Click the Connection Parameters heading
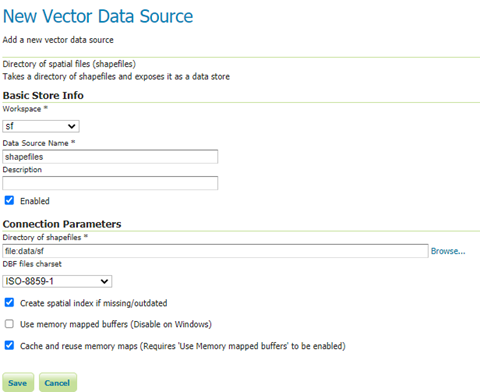Image resolution: width=480 pixels, height=392 pixels. pos(62,224)
